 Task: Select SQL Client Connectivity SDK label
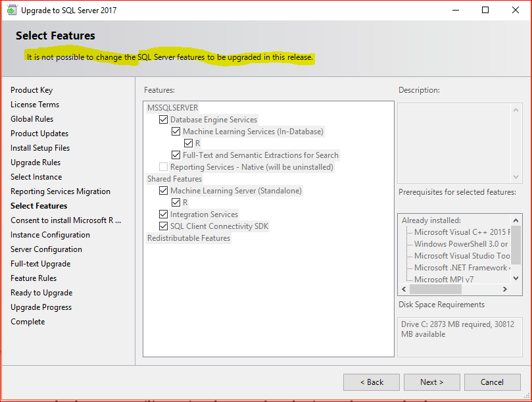pos(219,226)
